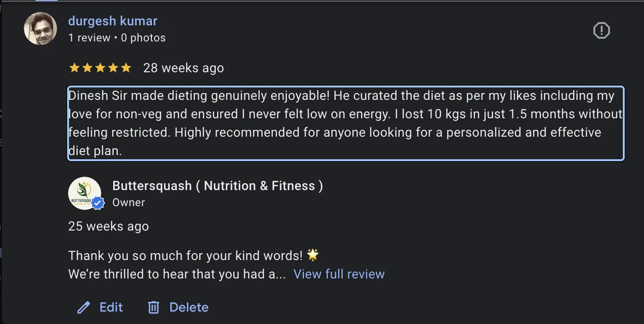Click the blue verified badge icon

coord(97,202)
